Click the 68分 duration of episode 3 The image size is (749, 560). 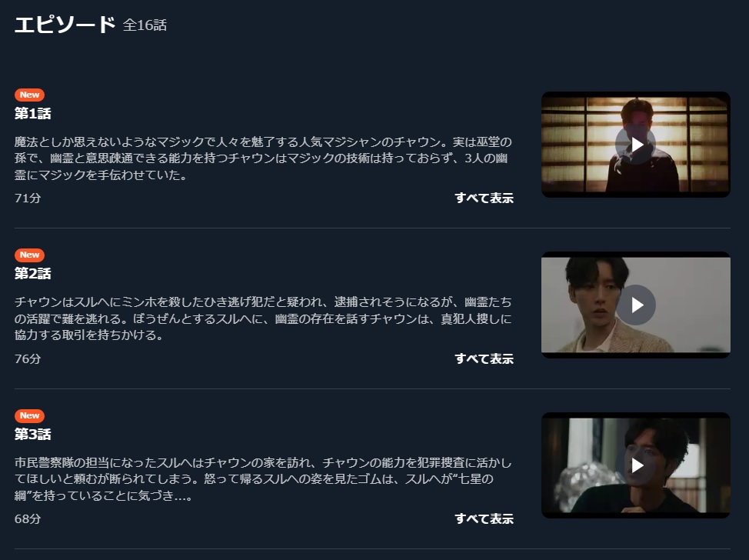point(28,518)
